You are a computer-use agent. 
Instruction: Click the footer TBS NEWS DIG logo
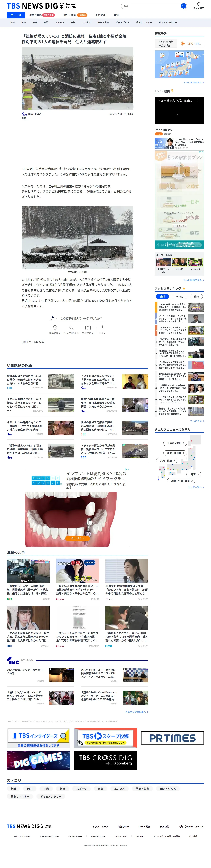pyautogui.click(x=29, y=826)
